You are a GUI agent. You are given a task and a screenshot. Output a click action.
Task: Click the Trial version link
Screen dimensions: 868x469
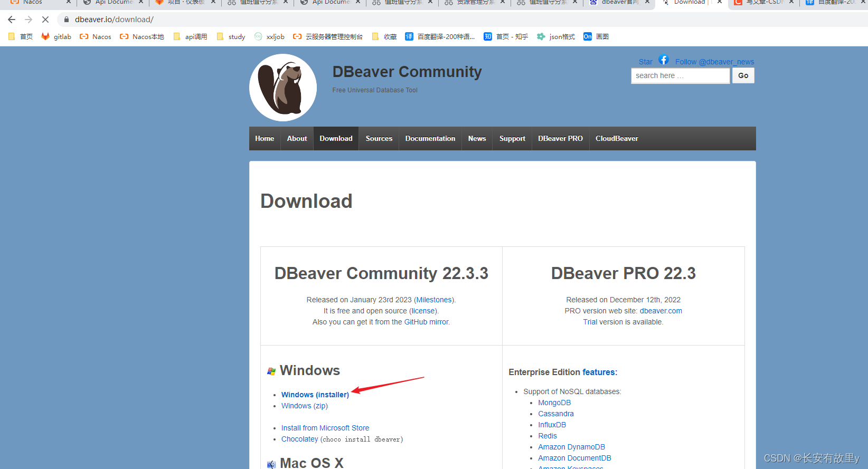click(x=590, y=322)
